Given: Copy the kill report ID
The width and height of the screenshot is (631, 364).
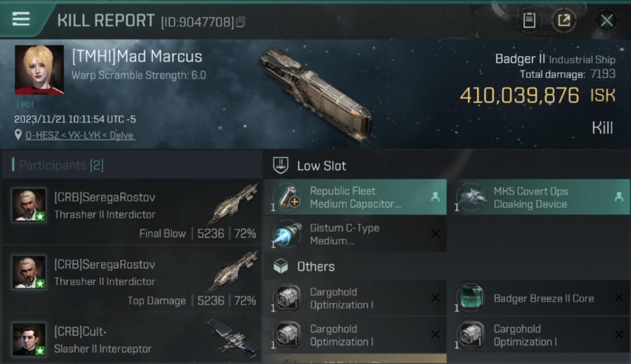Looking at the screenshot, I should pos(241,22).
